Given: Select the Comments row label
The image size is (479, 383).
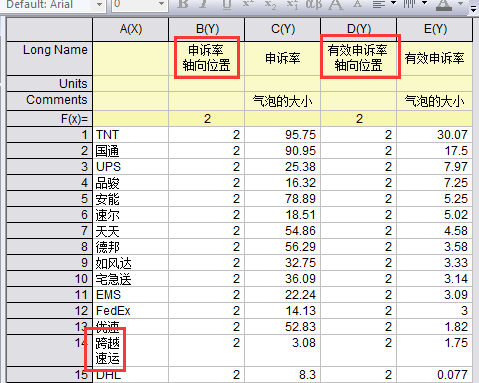Looking at the screenshot, I should (x=49, y=101).
